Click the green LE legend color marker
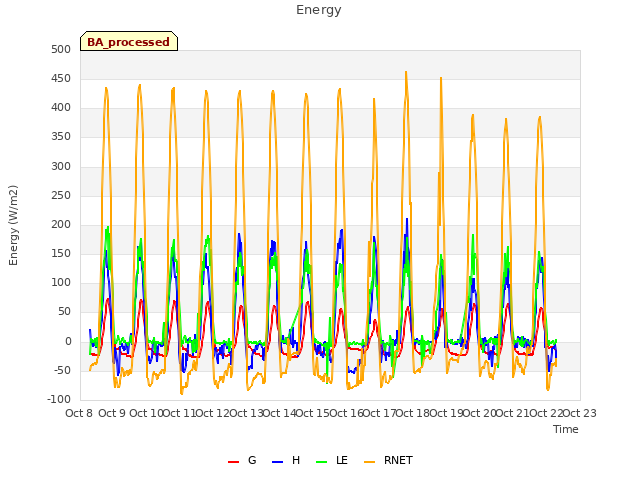Image resolution: width=640 pixels, height=480 pixels. click(x=321, y=462)
